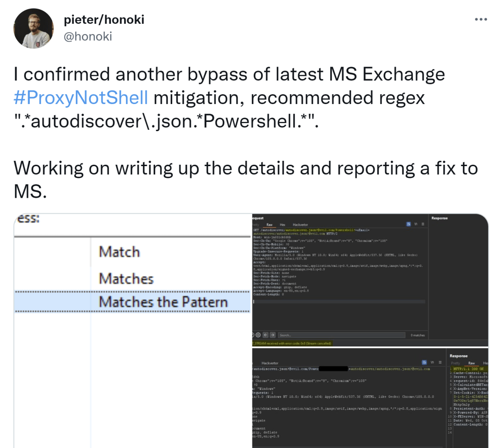Open the hamburger menu in the top Burp request panel
The image size is (498, 448).
(x=423, y=224)
